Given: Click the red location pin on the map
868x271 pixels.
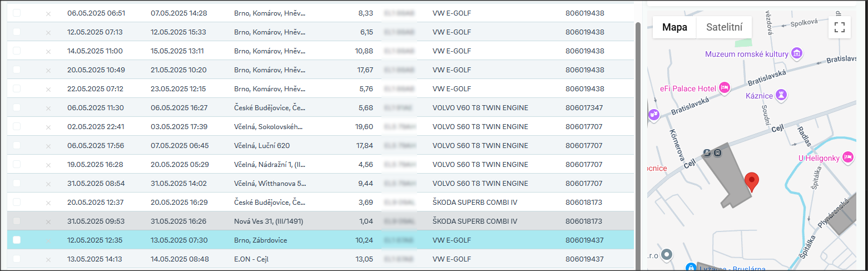Looking at the screenshot, I should pyautogui.click(x=752, y=181).
